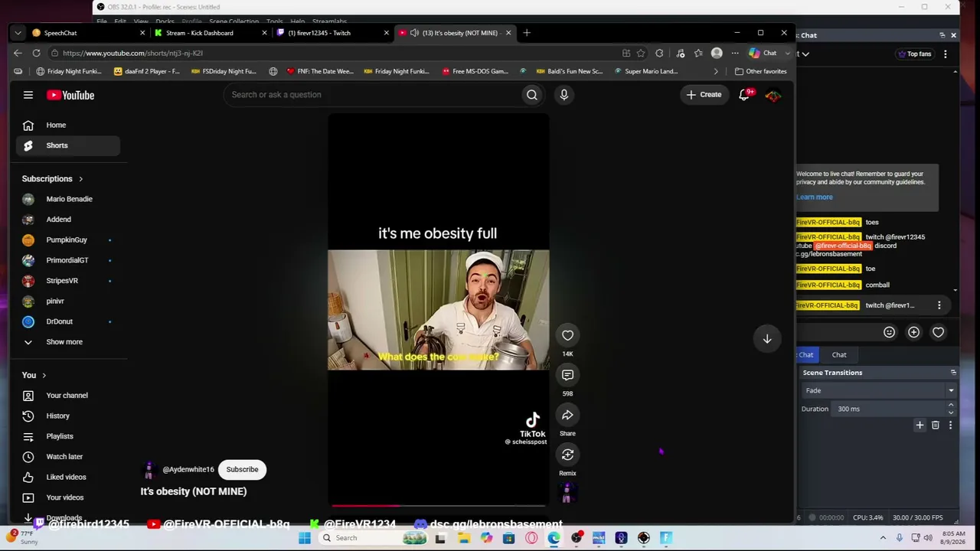Open message options for the twitch @firevr1 chat message
The image size is (980, 551).
939,305
